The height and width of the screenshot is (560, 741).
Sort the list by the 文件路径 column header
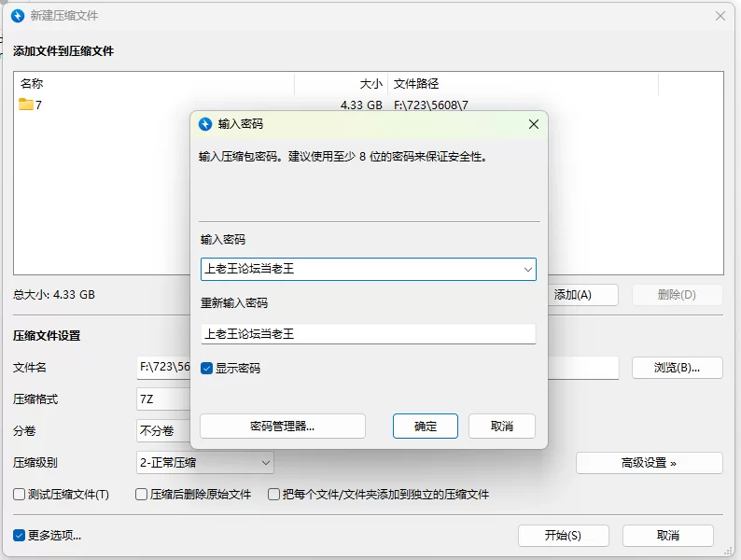[x=524, y=84]
